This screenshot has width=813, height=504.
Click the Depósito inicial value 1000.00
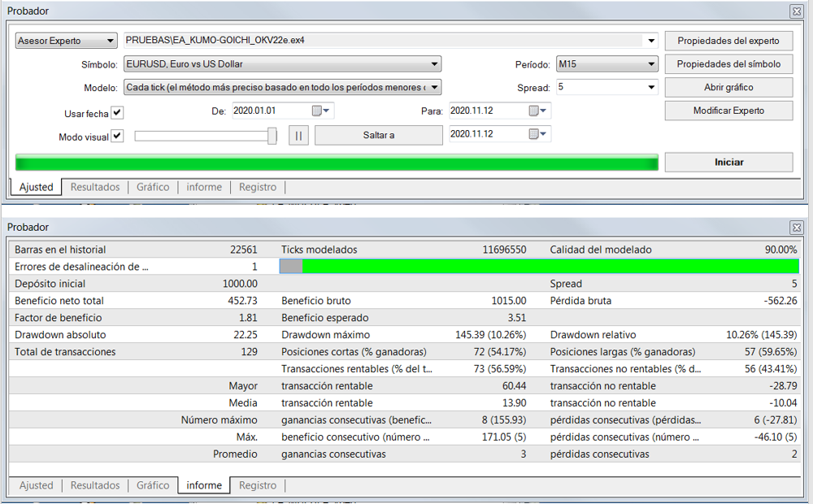[x=240, y=284]
